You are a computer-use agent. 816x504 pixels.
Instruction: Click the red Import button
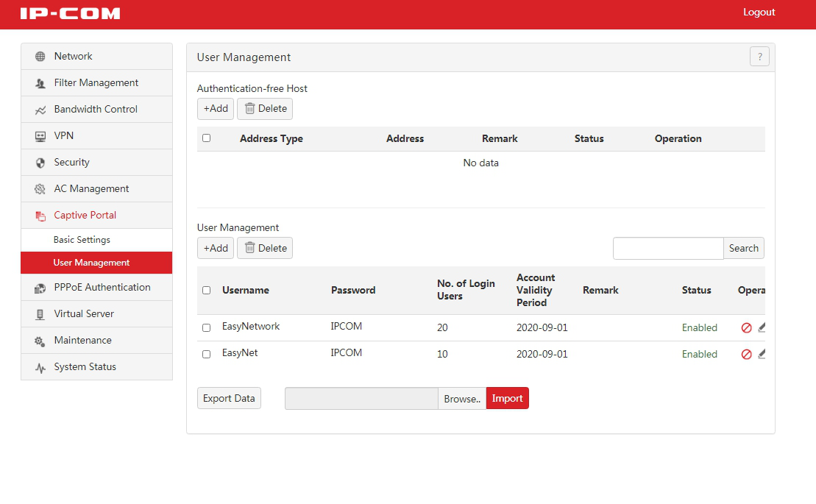(508, 398)
